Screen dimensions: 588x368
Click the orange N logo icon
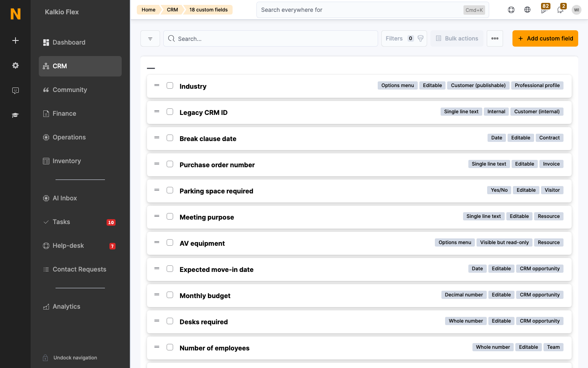point(16,14)
